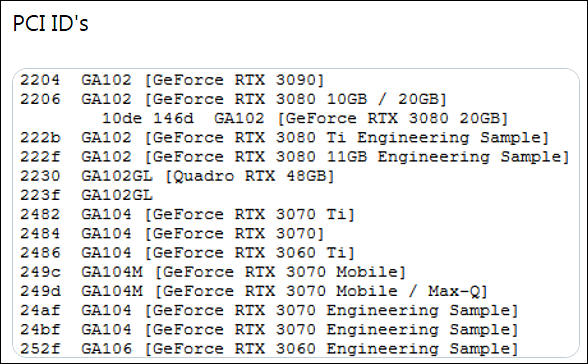Image resolution: width=588 pixels, height=364 pixels.
Task: Click the 249d RTX 3070 Mobile / Max-Q line
Action: [254, 291]
